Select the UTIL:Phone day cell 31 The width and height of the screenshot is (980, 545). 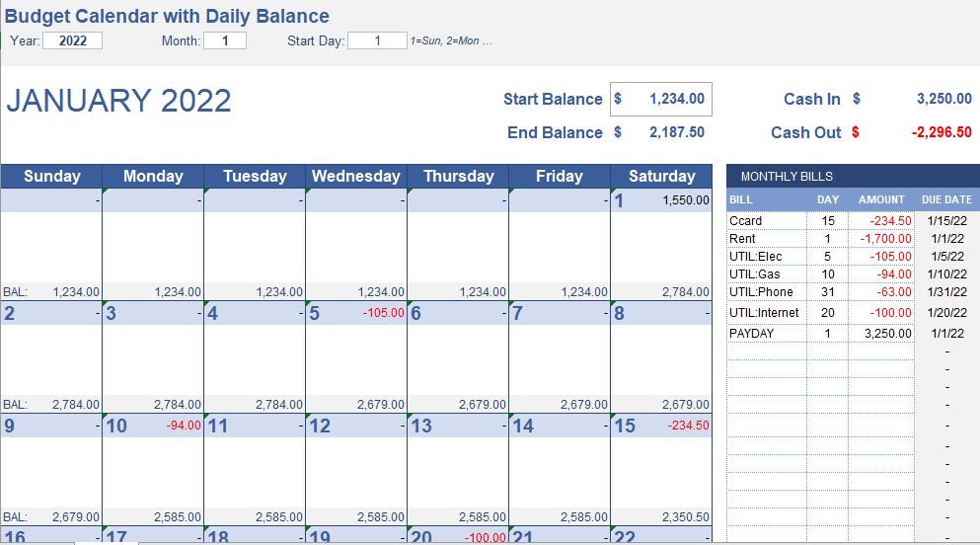[x=827, y=292]
